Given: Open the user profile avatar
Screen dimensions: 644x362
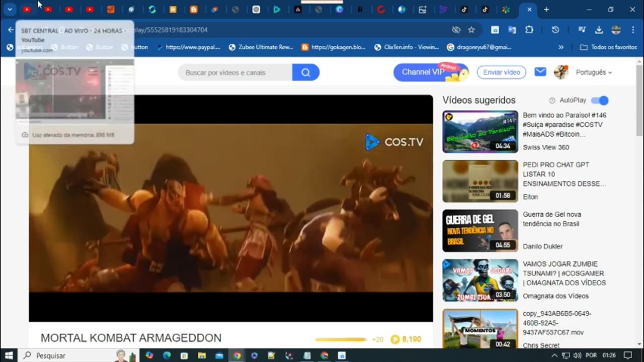Looking at the screenshot, I should point(561,72).
